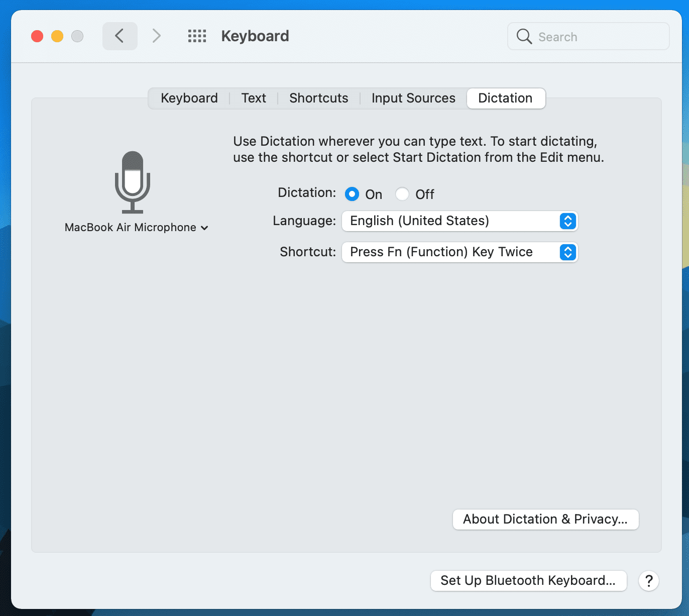Minimize the window with the yellow button
689x616 pixels.
pos(57,36)
